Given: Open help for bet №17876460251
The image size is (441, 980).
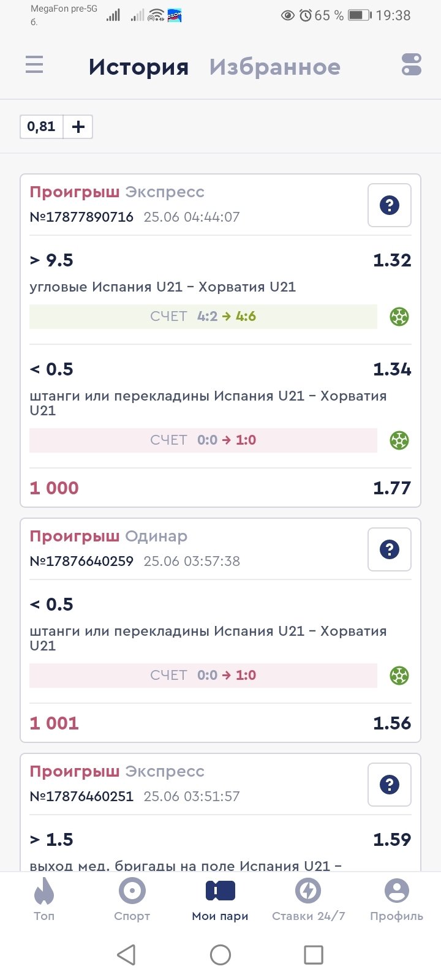Looking at the screenshot, I should pyautogui.click(x=390, y=785).
